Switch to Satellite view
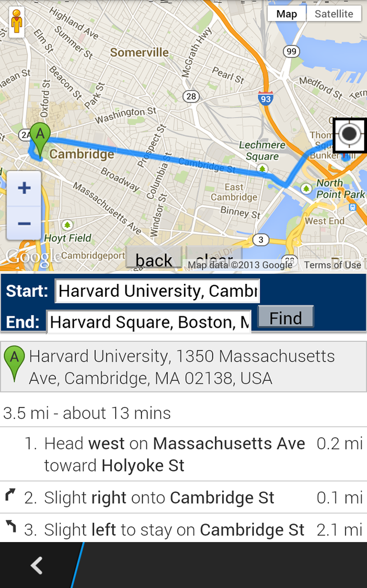367x588 pixels. pos(334,14)
